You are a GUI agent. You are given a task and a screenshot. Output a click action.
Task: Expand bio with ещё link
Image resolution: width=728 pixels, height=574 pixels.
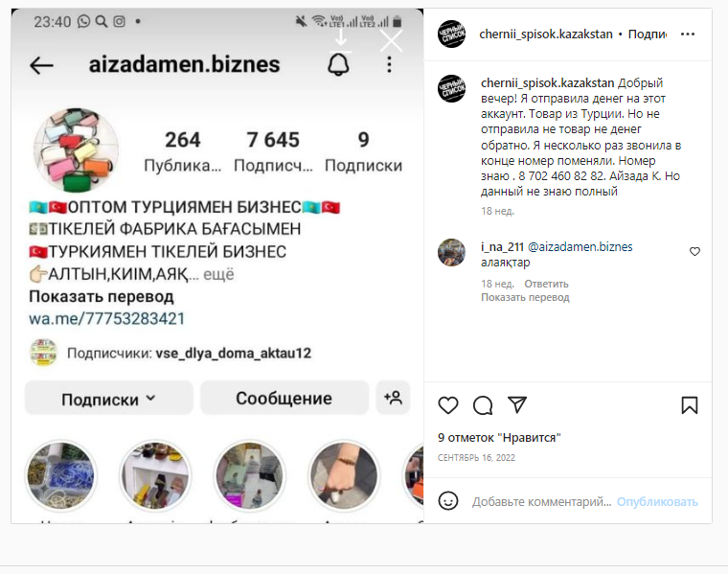(x=218, y=274)
